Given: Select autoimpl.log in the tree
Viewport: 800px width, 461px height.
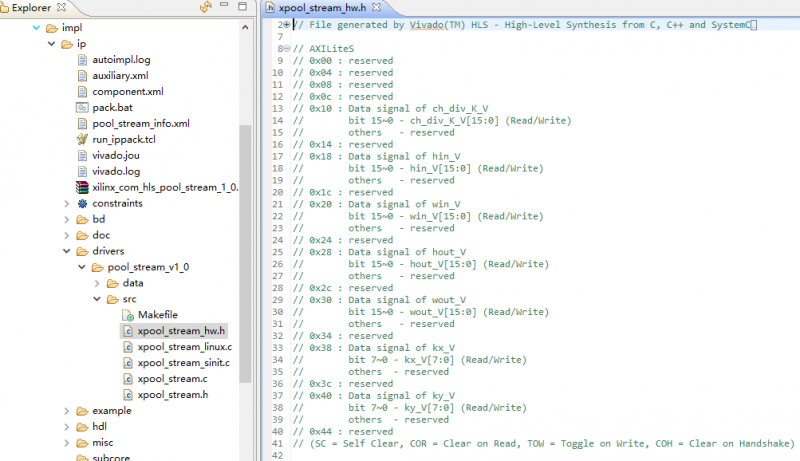Looking at the screenshot, I should coord(121,60).
